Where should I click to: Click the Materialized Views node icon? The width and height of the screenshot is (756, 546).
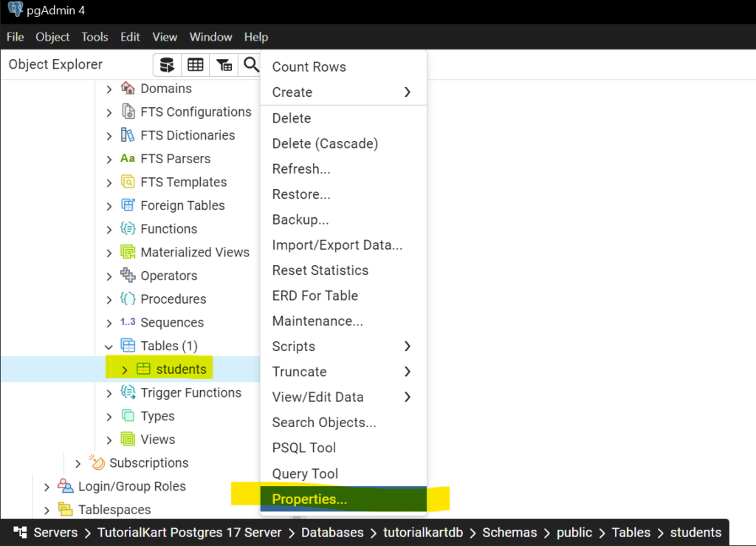pyautogui.click(x=128, y=252)
